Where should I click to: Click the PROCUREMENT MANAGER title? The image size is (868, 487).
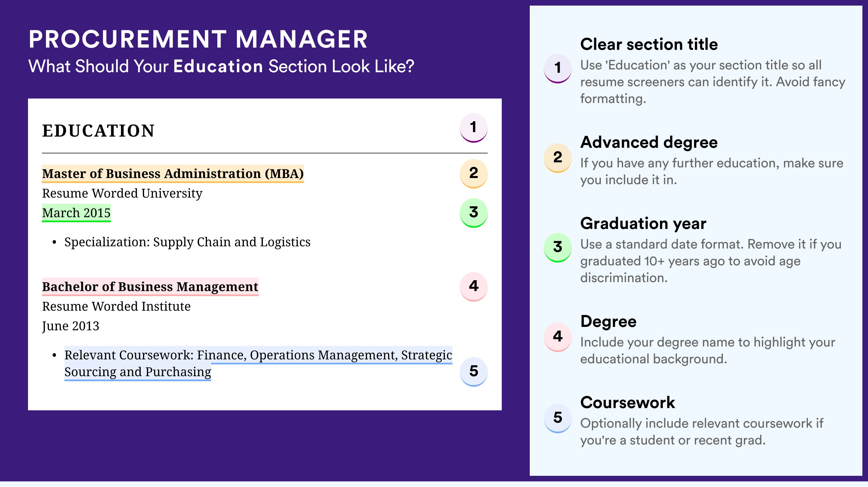coord(198,39)
